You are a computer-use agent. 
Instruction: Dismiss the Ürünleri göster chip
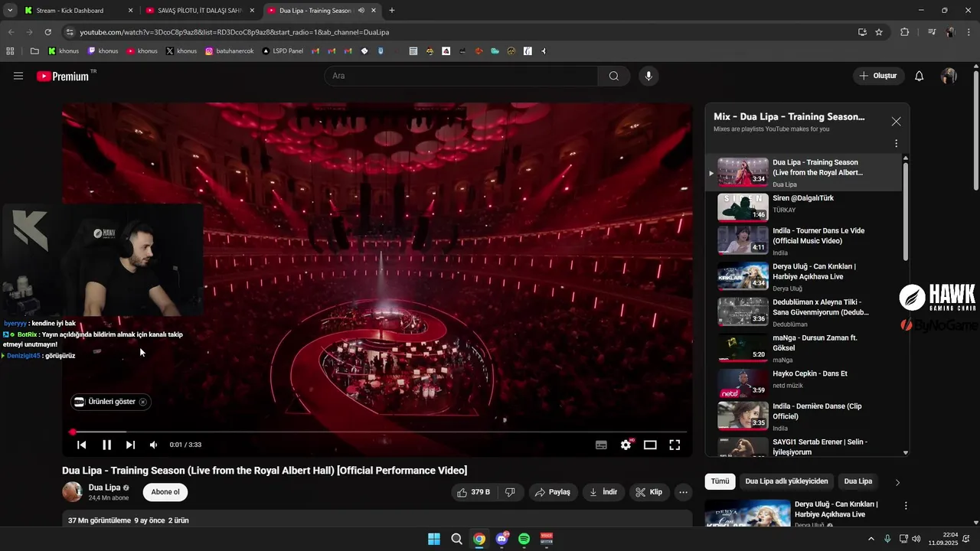pyautogui.click(x=142, y=402)
